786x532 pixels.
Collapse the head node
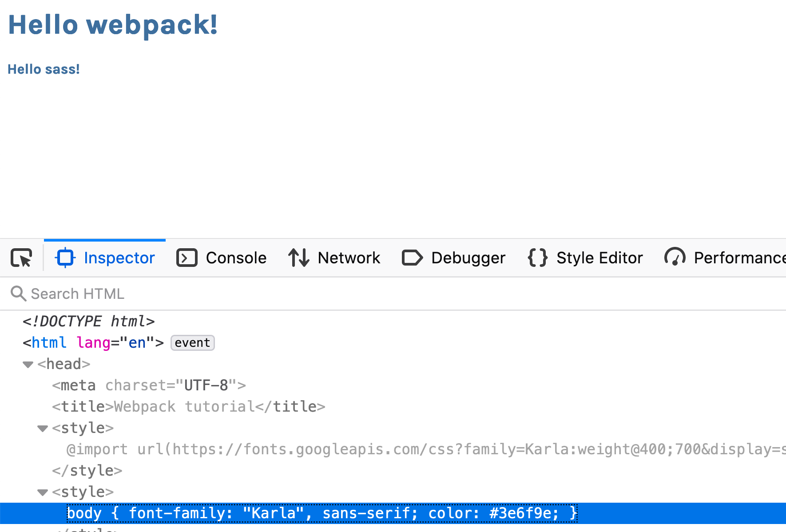tap(28, 365)
